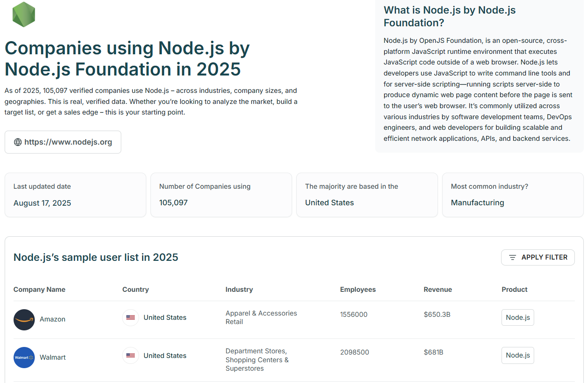Click Walmart's revenue value $681B
Screen dimensions: 588x383
click(x=433, y=352)
